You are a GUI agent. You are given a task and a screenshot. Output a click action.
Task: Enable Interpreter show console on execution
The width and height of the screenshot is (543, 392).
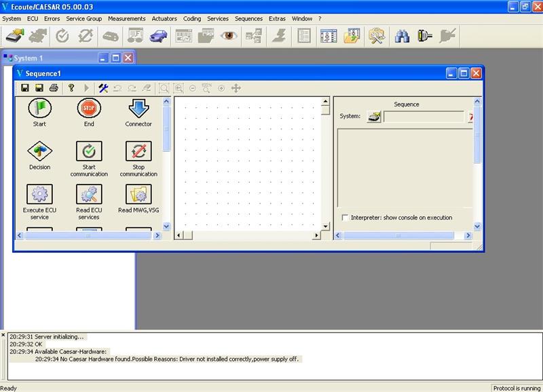click(345, 218)
